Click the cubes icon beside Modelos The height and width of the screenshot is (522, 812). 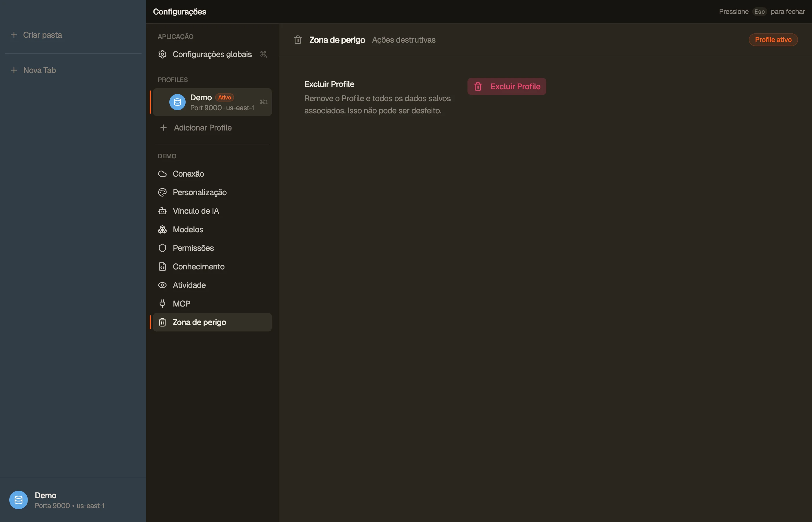pos(162,229)
